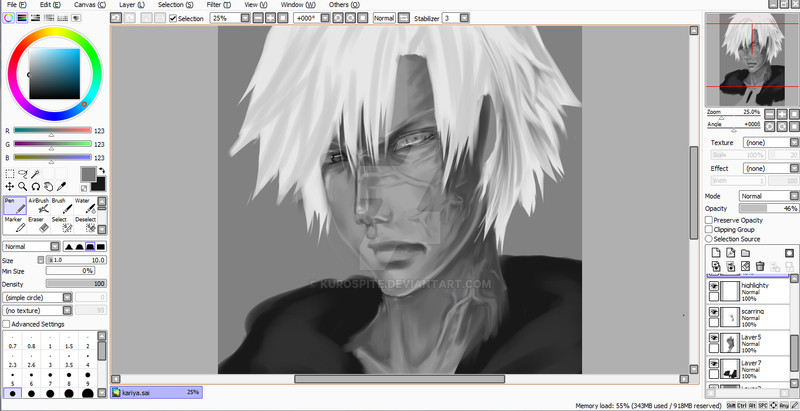Choose the Deselect brush tool

click(85, 224)
